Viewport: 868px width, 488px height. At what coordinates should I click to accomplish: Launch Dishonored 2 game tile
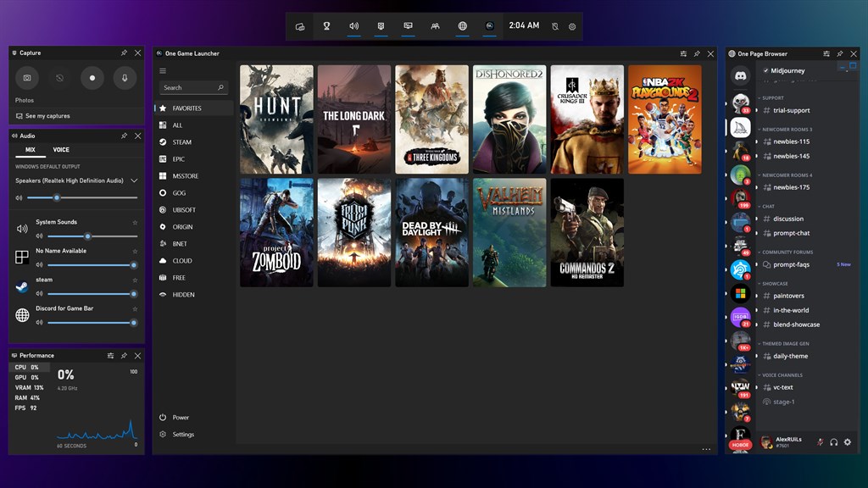pyautogui.click(x=509, y=119)
